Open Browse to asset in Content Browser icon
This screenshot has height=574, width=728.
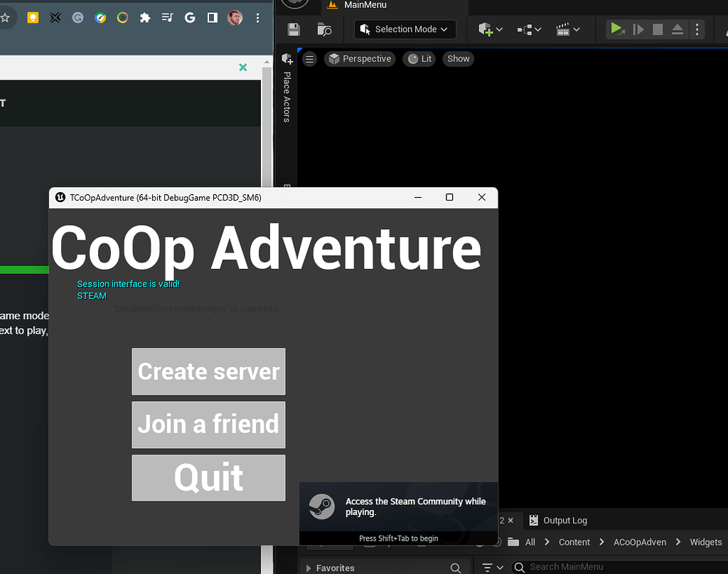pos(324,29)
